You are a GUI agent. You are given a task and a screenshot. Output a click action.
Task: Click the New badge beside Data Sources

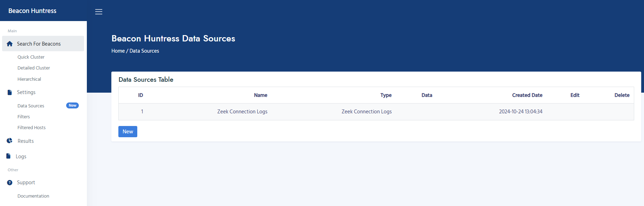coord(72,105)
